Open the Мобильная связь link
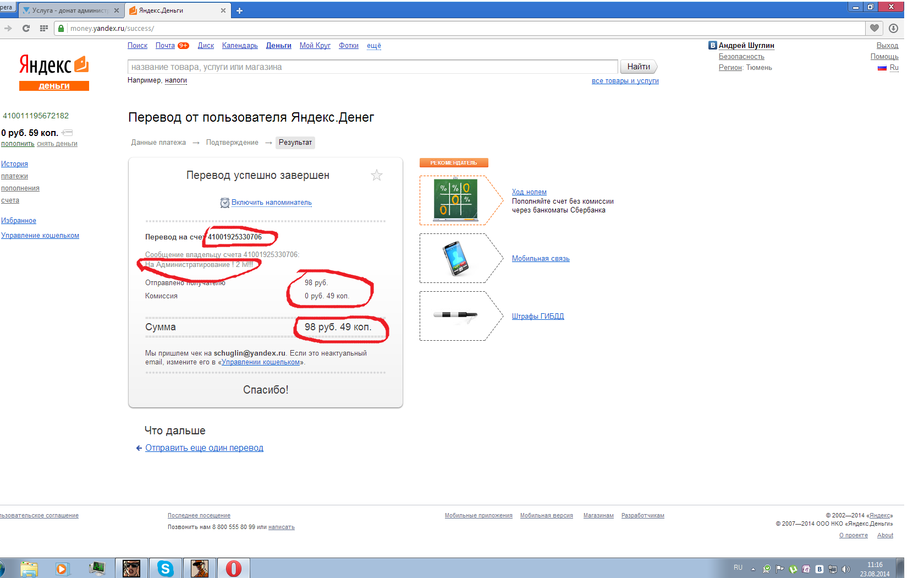 (541, 259)
